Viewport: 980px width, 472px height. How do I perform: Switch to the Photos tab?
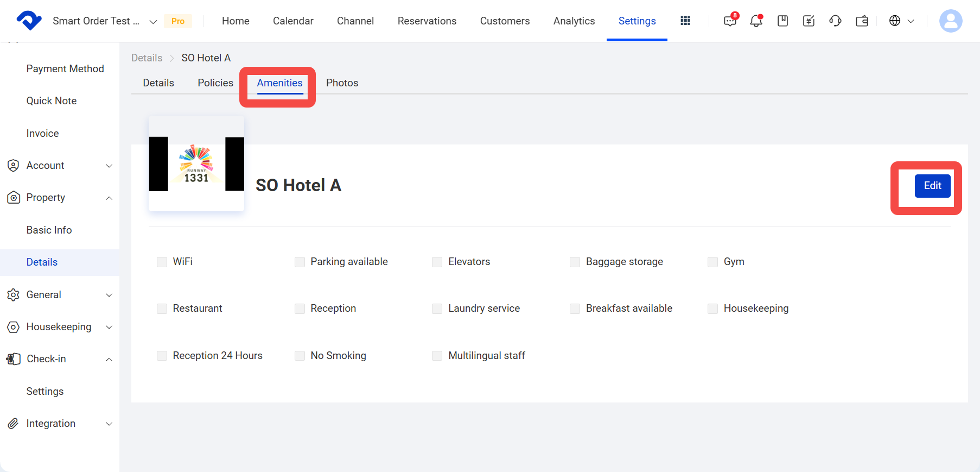(x=342, y=83)
